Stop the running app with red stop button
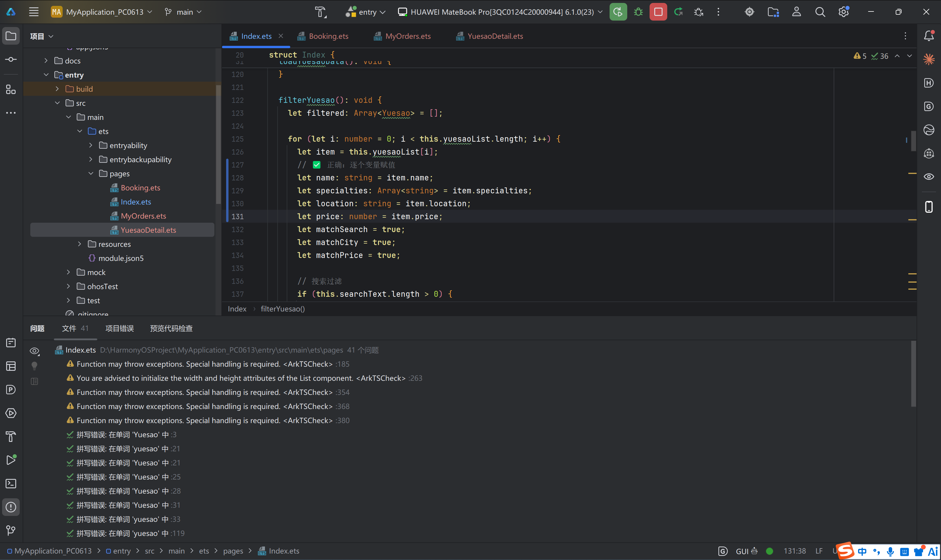 (x=658, y=12)
